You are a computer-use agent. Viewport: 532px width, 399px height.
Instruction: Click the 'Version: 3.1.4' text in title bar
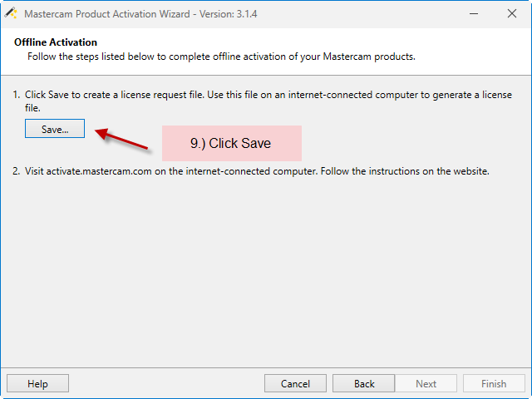[x=228, y=14]
